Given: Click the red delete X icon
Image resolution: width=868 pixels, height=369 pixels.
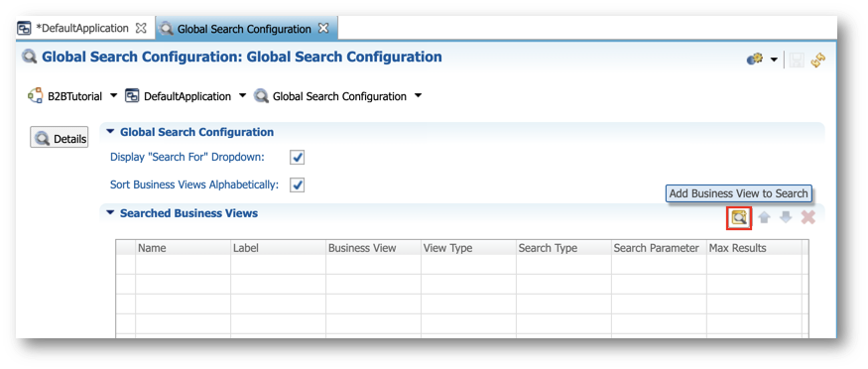Looking at the screenshot, I should tap(808, 217).
